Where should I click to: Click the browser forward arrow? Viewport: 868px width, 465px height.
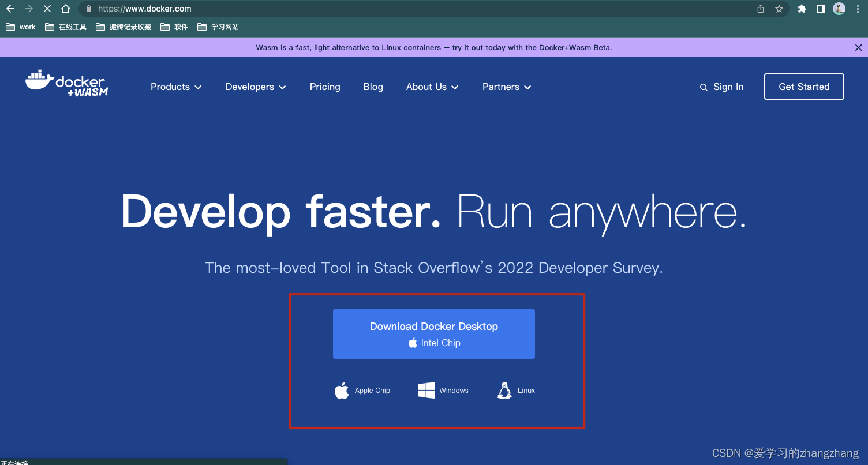point(28,9)
